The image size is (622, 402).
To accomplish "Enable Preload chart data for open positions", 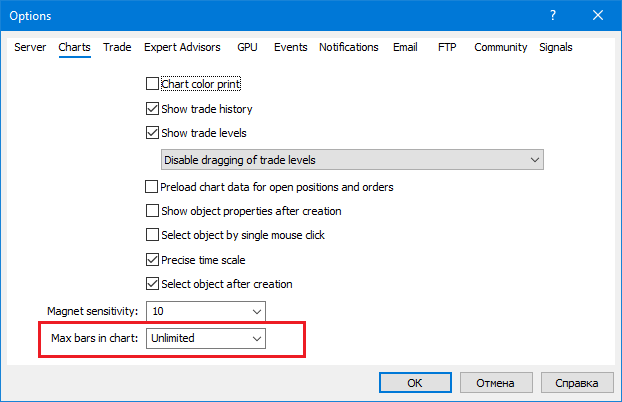I will [x=153, y=187].
